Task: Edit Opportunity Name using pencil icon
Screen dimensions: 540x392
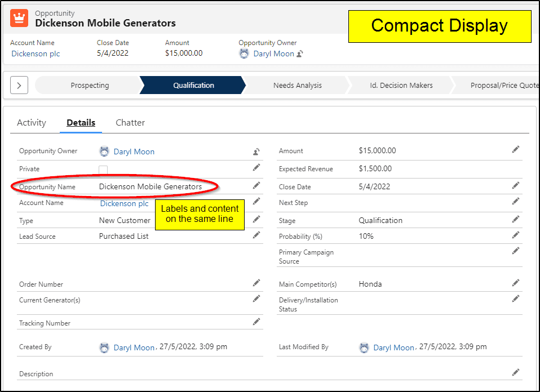Action: click(x=256, y=185)
